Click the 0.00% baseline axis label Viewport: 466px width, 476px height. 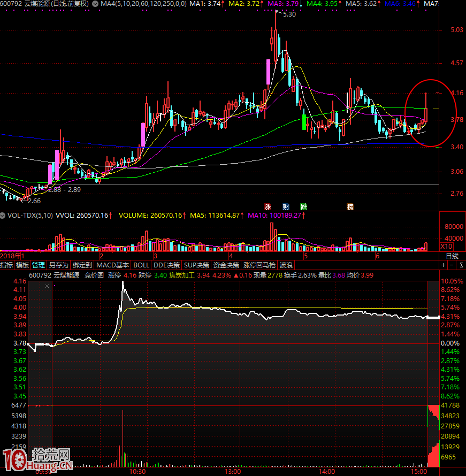click(450, 343)
